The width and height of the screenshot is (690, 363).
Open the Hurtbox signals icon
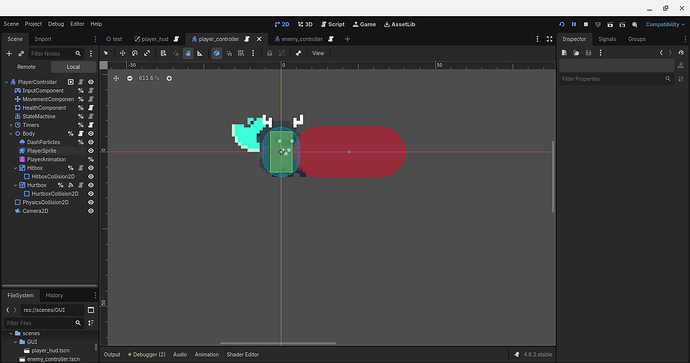pyautogui.click(x=70, y=185)
